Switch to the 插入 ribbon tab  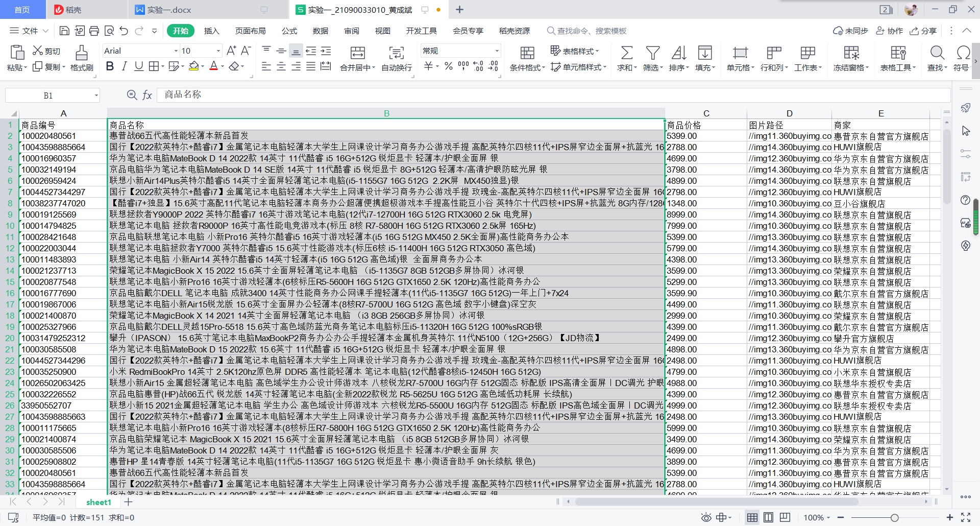click(x=211, y=31)
